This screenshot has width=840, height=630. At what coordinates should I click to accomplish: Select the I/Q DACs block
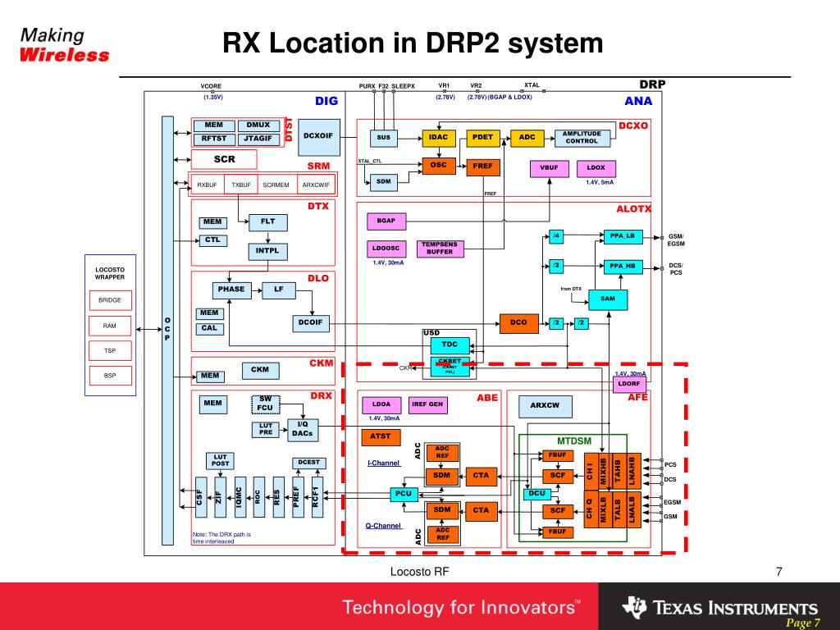point(303,430)
